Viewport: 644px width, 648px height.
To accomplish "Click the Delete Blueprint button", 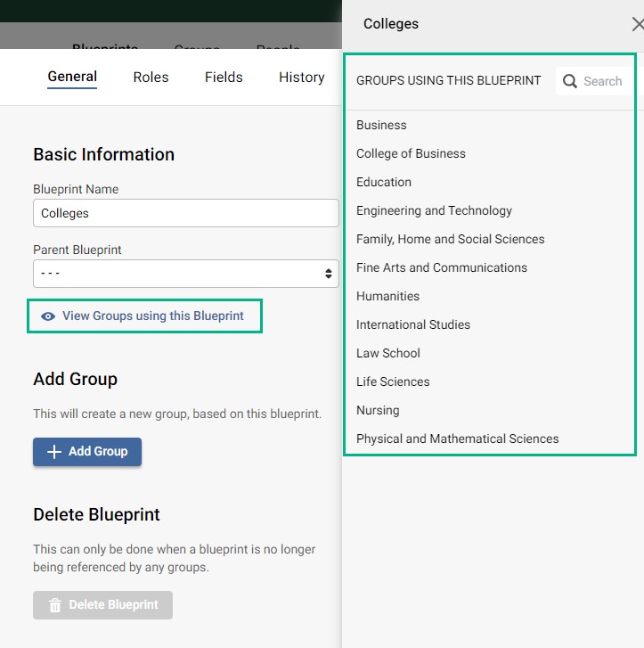I will [102, 604].
